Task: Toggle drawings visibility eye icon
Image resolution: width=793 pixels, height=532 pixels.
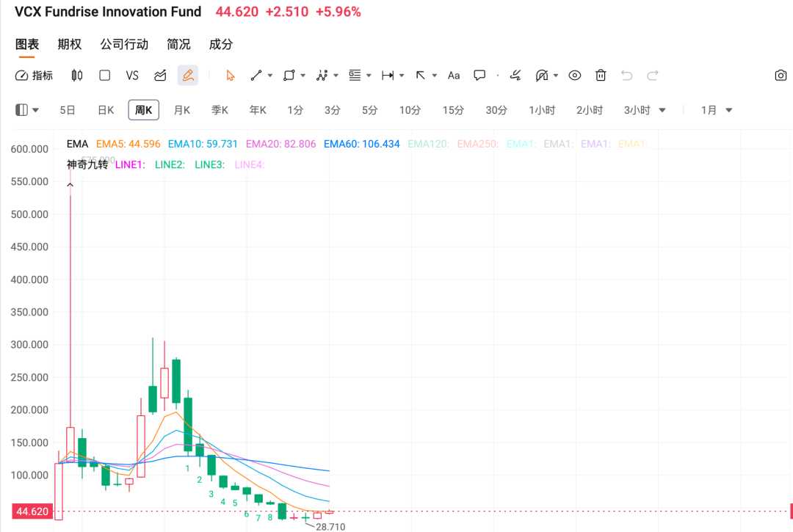Action: tap(574, 76)
